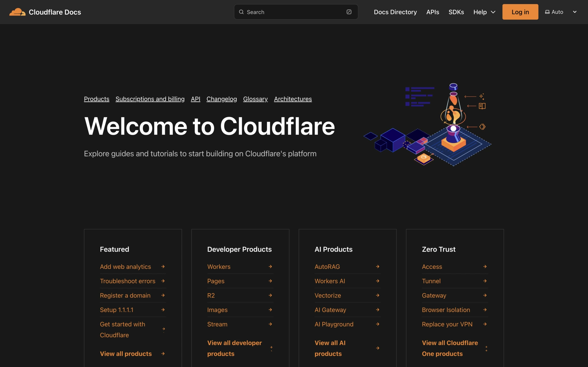Click arrow icon next to Setup 1.1.1.1
This screenshot has width=588, height=367.
click(163, 310)
